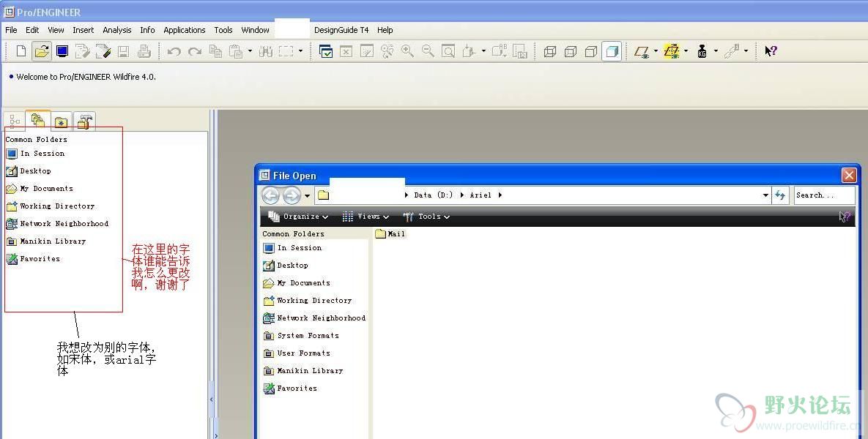
Task: Select In Session in File Open dialog
Action: coord(292,248)
